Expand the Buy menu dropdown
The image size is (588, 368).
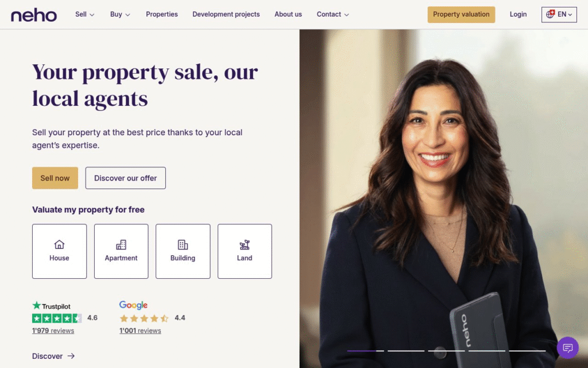[x=120, y=14]
